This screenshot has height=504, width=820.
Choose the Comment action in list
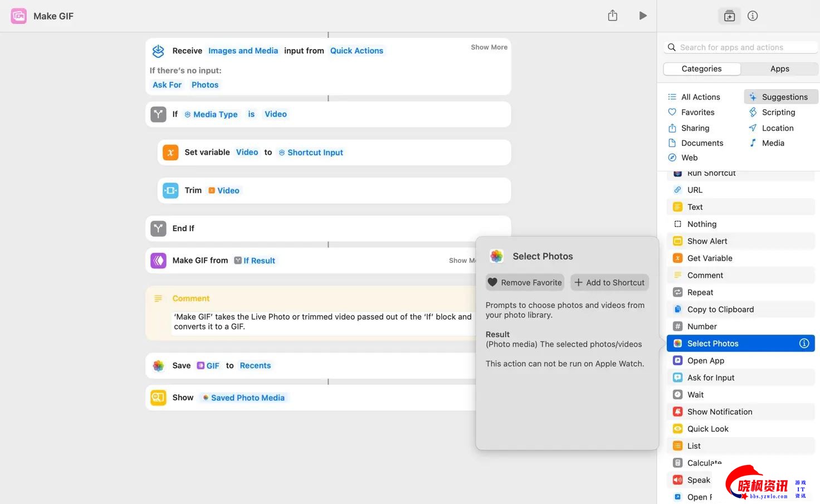[740, 275]
